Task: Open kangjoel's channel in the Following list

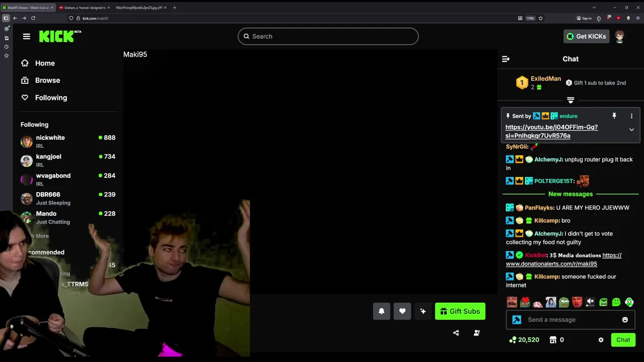Action: click(x=68, y=160)
